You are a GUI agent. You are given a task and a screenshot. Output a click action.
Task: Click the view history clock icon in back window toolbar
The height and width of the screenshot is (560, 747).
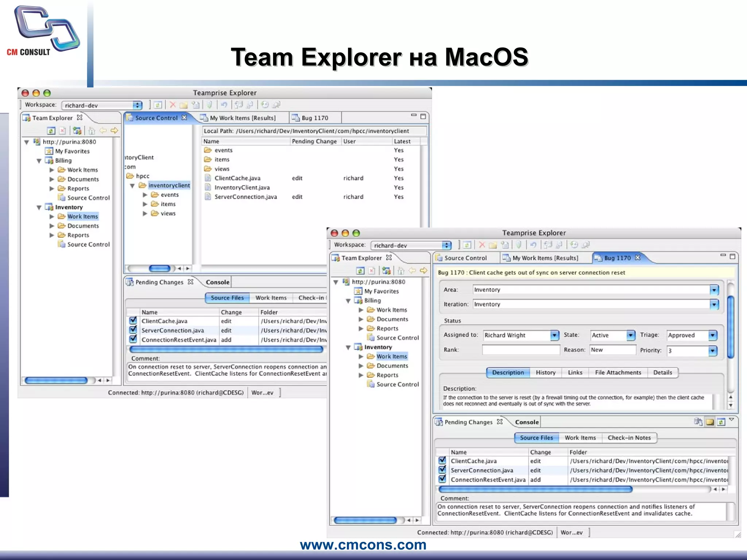[x=265, y=105]
